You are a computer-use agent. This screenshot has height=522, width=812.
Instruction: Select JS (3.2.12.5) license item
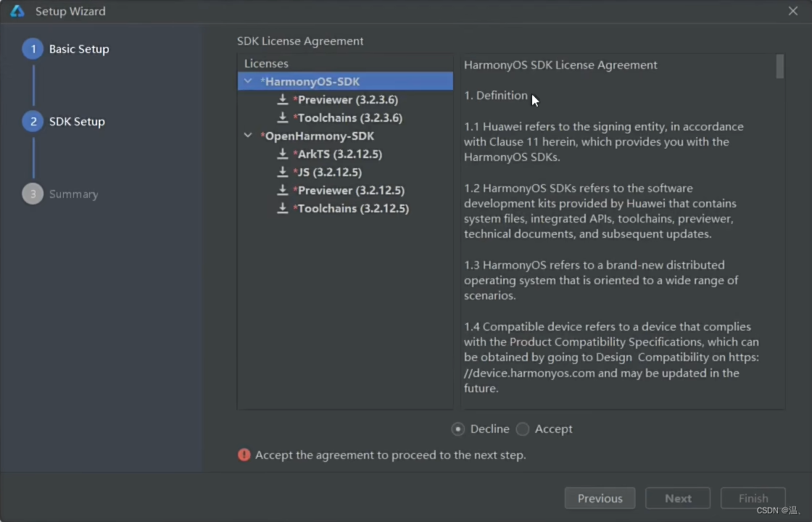pyautogui.click(x=329, y=172)
